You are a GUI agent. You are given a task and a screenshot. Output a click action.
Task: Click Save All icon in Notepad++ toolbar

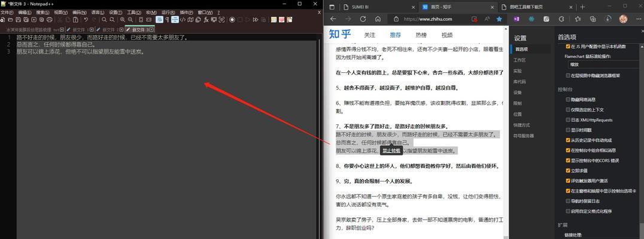click(26, 20)
